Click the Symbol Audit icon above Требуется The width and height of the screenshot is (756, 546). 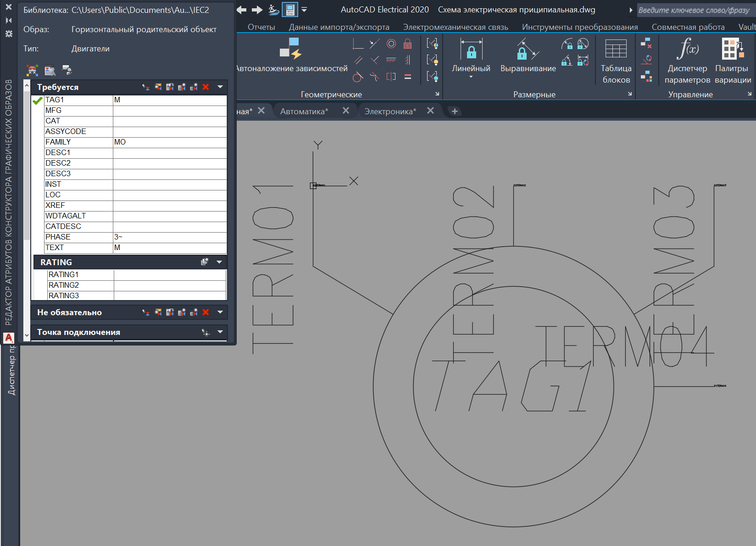50,70
